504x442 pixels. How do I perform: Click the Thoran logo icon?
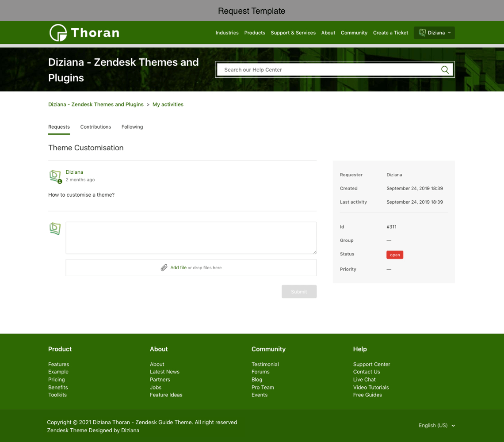(x=58, y=33)
